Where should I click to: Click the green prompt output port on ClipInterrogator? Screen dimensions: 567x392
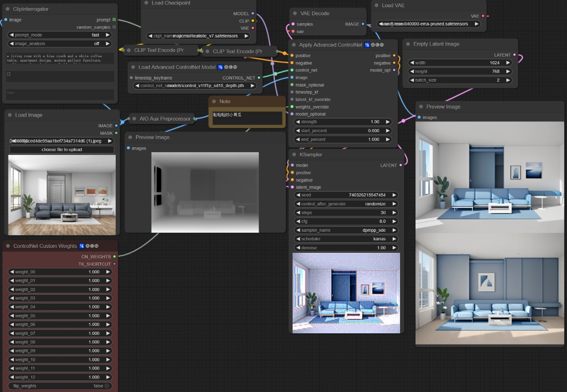tap(114, 20)
